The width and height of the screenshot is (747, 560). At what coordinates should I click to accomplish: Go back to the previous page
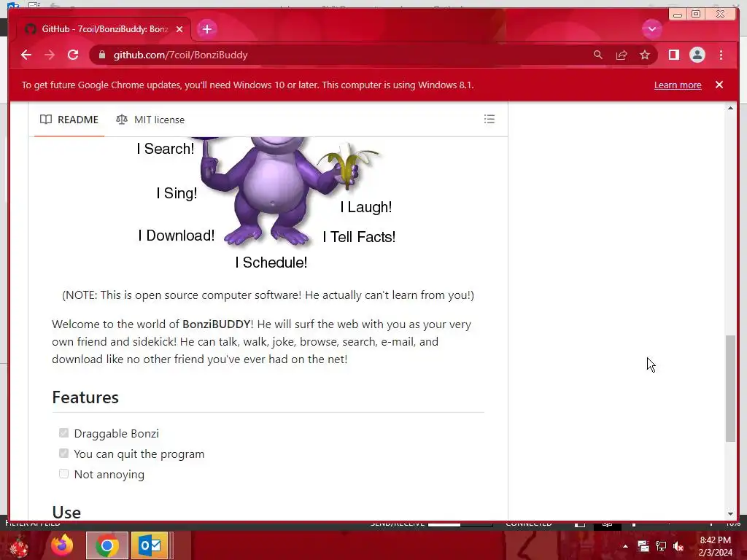26,55
